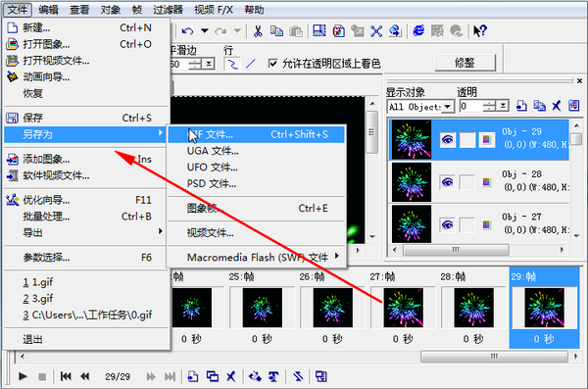Click the tween icon in bottom toolbar

(x=255, y=376)
